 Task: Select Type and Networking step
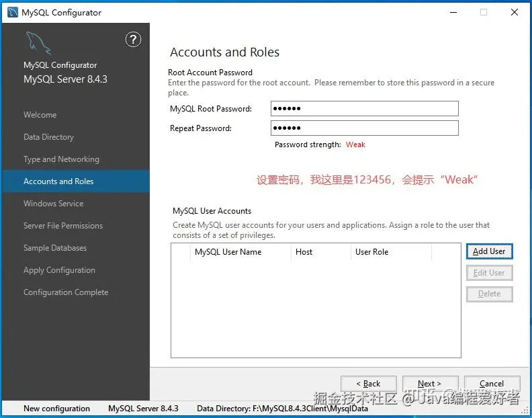pos(61,159)
